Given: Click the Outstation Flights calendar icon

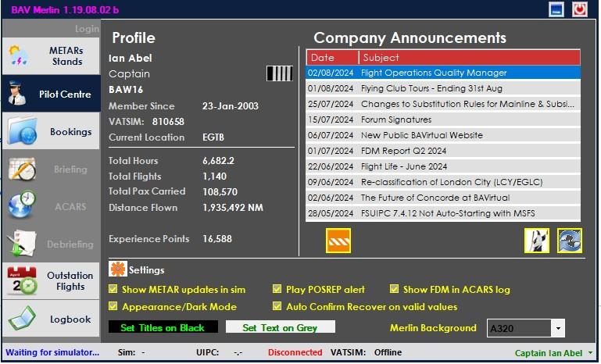Looking at the screenshot, I should 22,281.
